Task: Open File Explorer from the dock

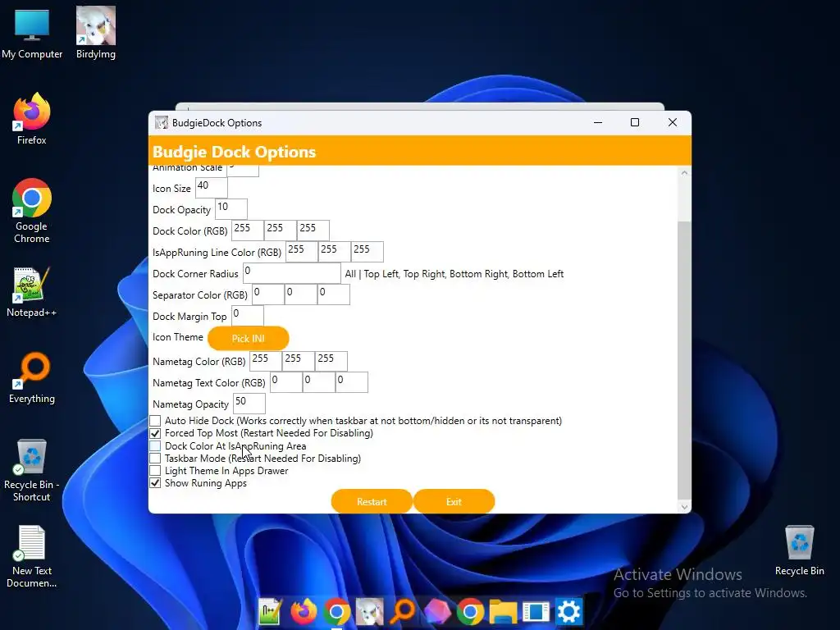Action: point(503,611)
